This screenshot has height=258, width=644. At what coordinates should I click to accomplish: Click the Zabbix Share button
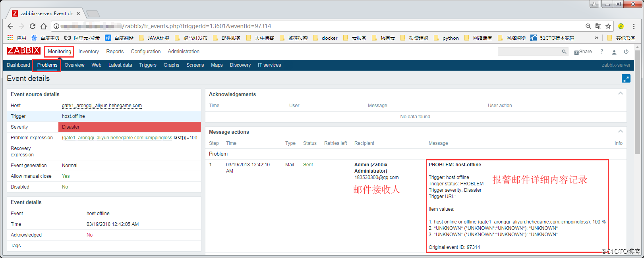(583, 52)
